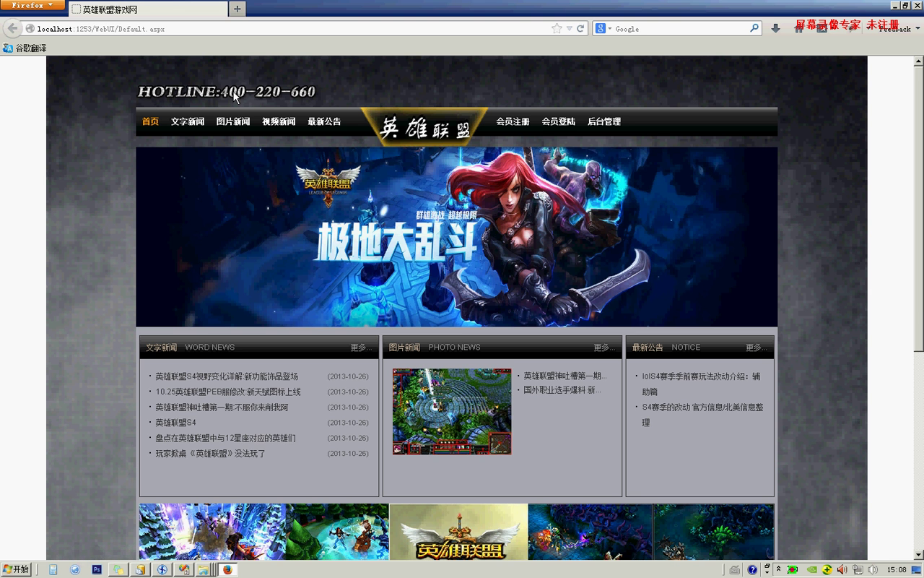Screen dimensions: 924x578
Task: Click the photo news game screenshot thumbnail
Action: 452,412
